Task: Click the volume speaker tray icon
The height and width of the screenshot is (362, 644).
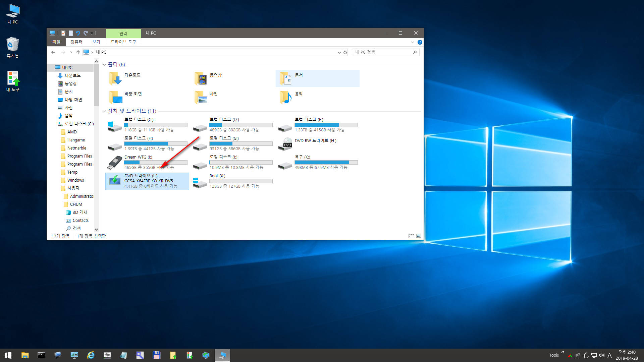Action: tap(601, 355)
